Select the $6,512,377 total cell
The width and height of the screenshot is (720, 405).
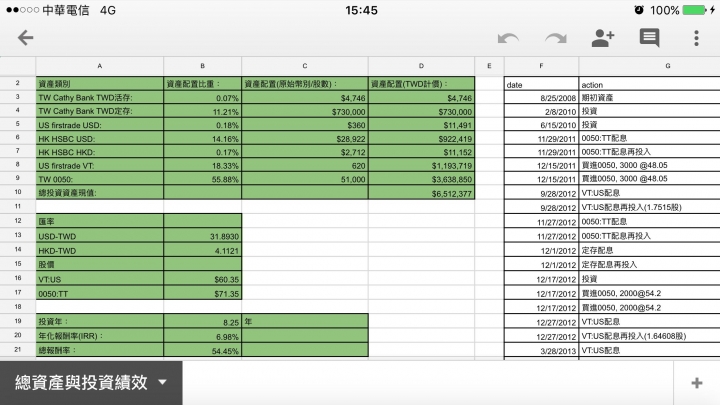pos(422,193)
